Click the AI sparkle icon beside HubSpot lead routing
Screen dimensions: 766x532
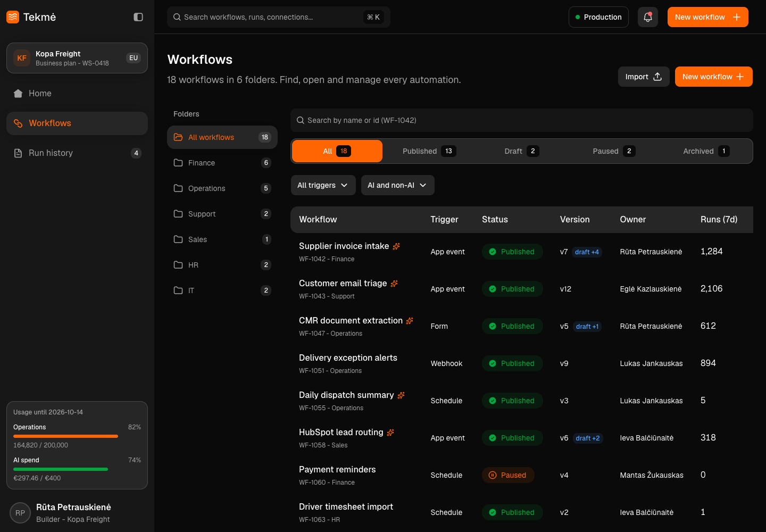click(390, 433)
